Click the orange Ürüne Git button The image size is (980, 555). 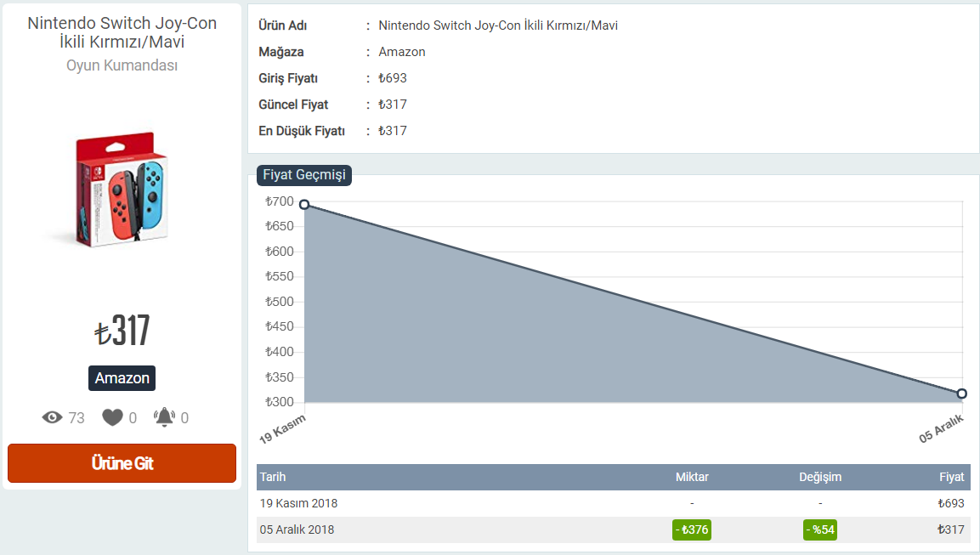pyautogui.click(x=122, y=463)
